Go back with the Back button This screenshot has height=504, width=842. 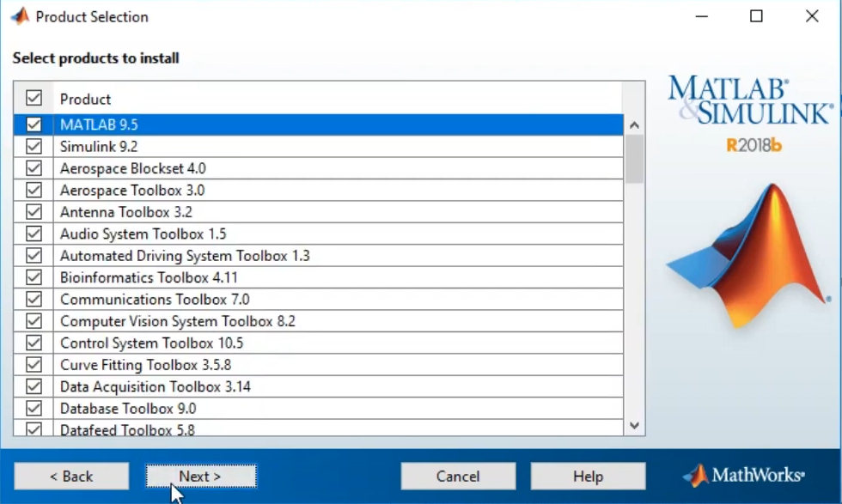click(71, 476)
